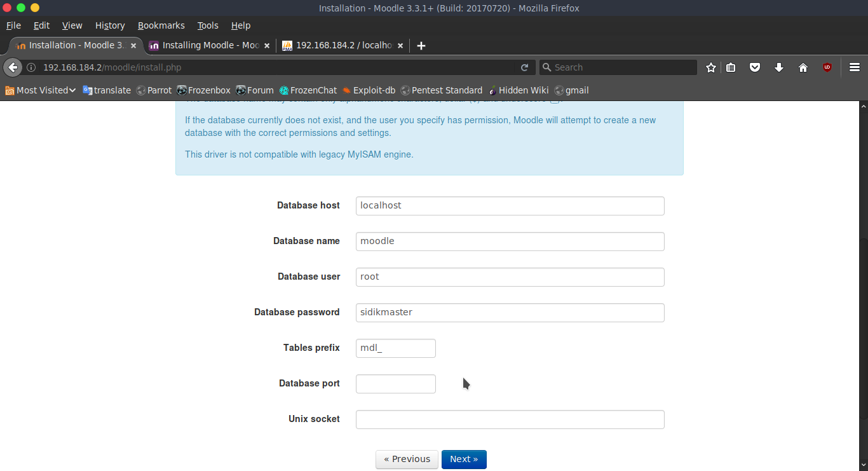Open the Tools menu
Viewport: 868px width, 471px height.
click(207, 25)
